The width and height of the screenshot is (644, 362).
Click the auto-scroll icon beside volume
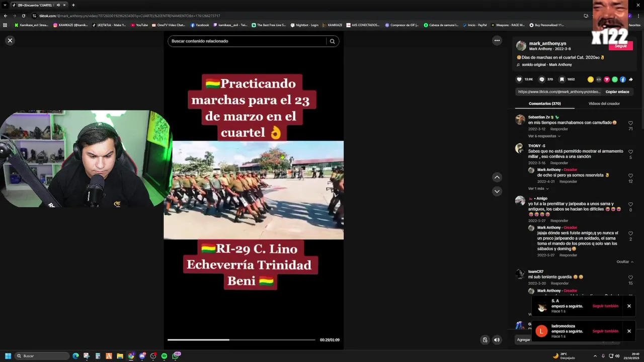(485, 340)
